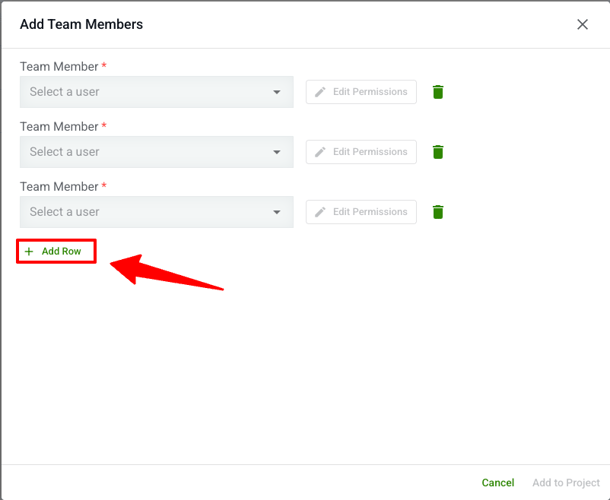Click the pencil icon in first row
The width and height of the screenshot is (610, 500).
tap(321, 92)
